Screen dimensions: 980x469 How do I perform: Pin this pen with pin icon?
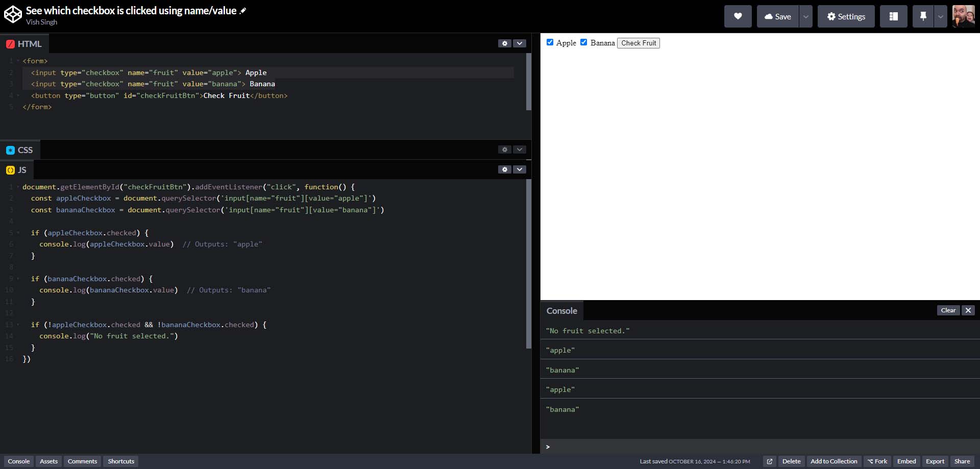(x=923, y=16)
